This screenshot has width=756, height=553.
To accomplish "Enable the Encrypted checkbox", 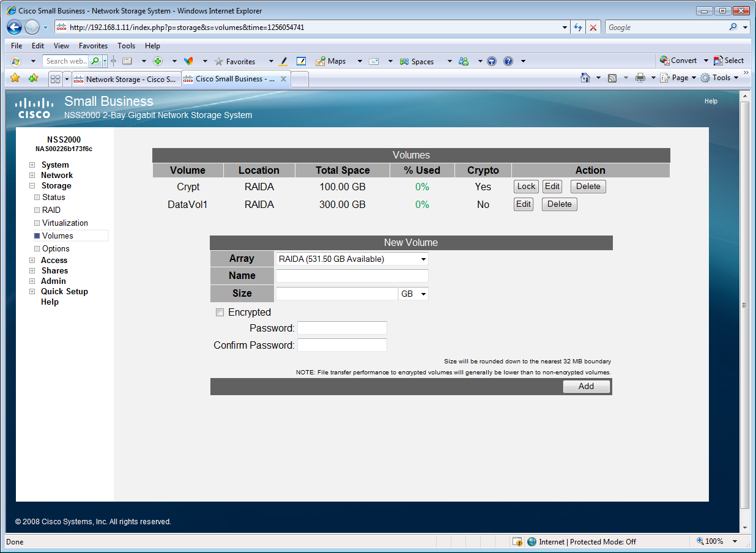I will [220, 313].
